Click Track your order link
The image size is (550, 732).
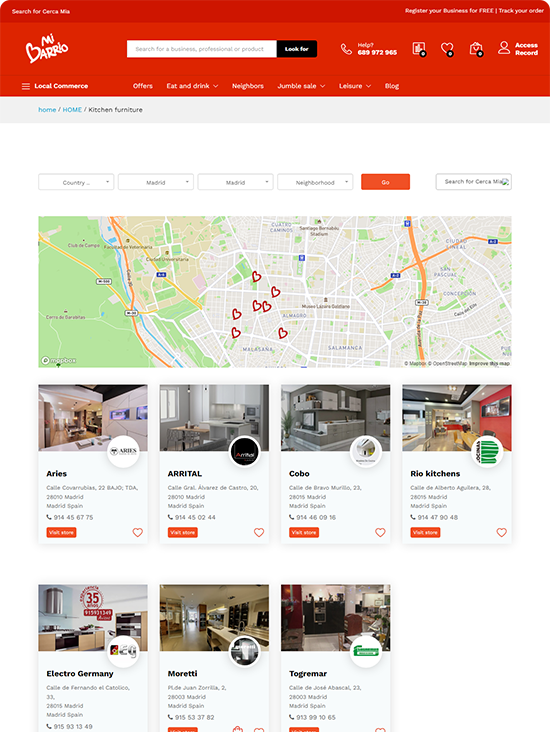(521, 11)
